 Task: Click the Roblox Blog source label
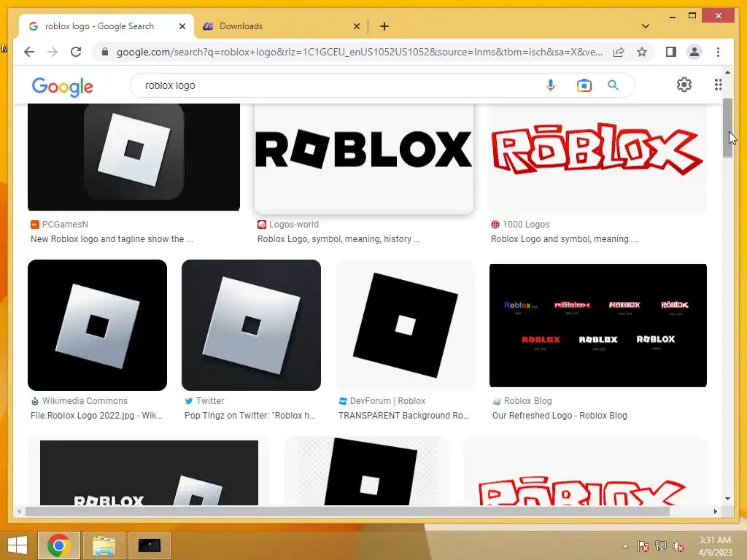click(528, 401)
